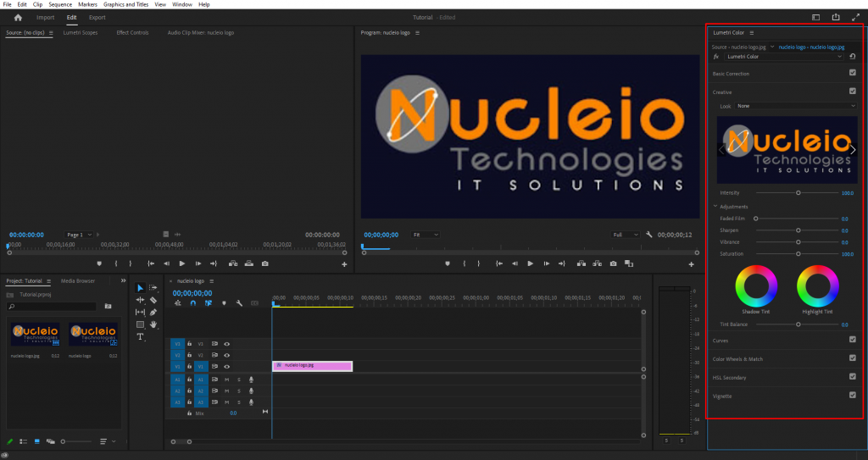Open Full playback resolution dropdown
Screen dimensions: 868x460
click(x=625, y=235)
